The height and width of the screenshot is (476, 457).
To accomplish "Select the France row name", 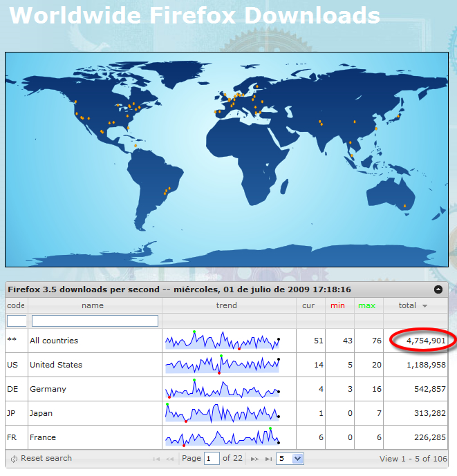I will (x=43, y=437).
